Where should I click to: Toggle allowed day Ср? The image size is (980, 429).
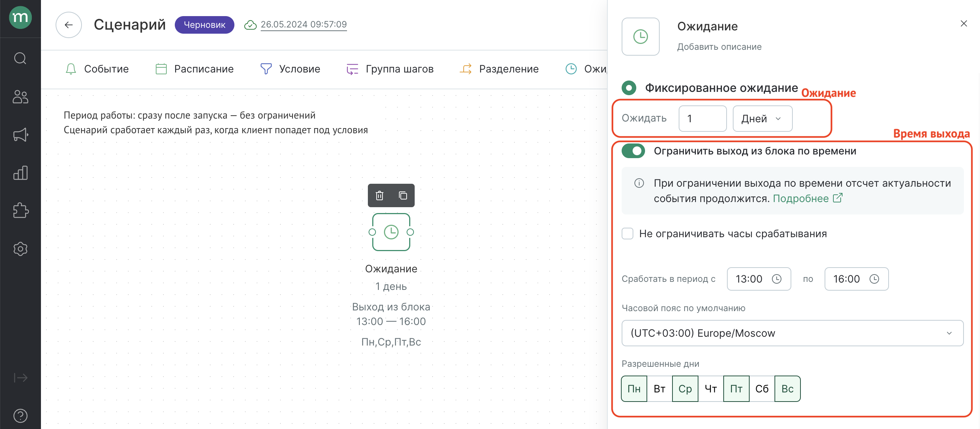pos(685,389)
